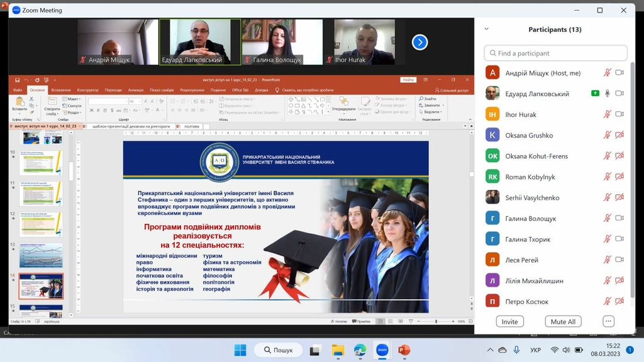Open Microsoft Edge from the taskbar

click(x=360, y=350)
